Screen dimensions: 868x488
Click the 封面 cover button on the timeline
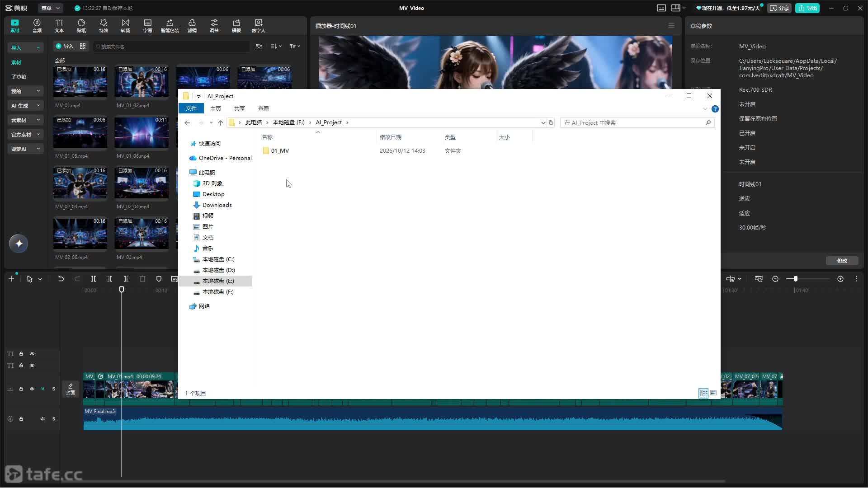click(71, 389)
